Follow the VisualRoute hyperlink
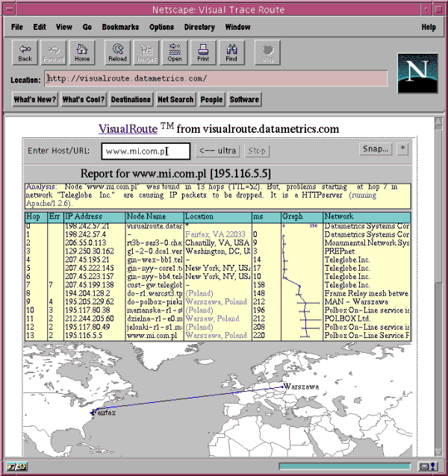Viewport: 448px width, 476px height. (x=128, y=129)
